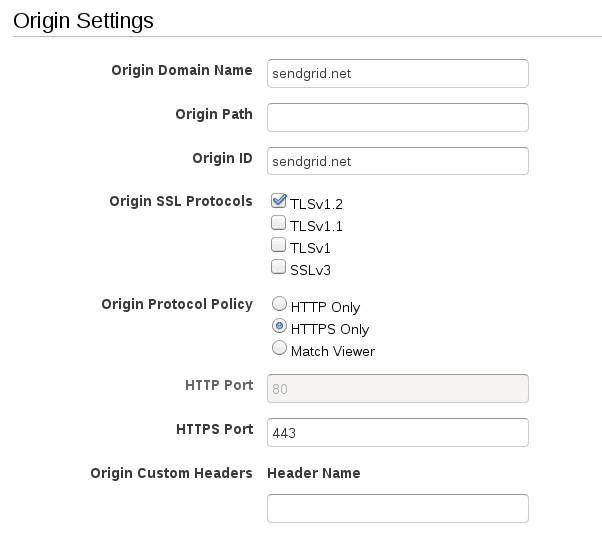Click the Origin SSL Protocols label
The height and width of the screenshot is (538, 602).
pos(180,201)
